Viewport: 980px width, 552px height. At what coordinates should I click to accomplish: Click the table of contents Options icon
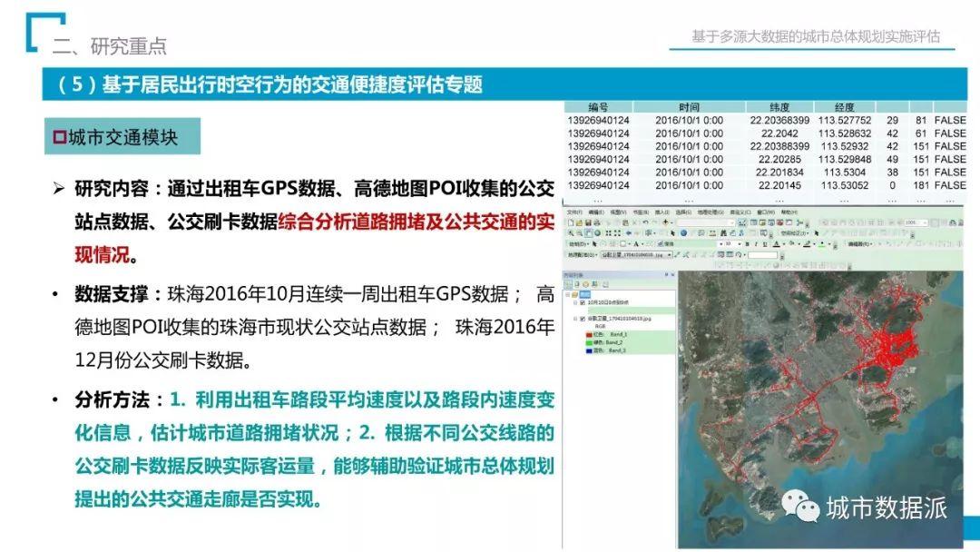605,284
